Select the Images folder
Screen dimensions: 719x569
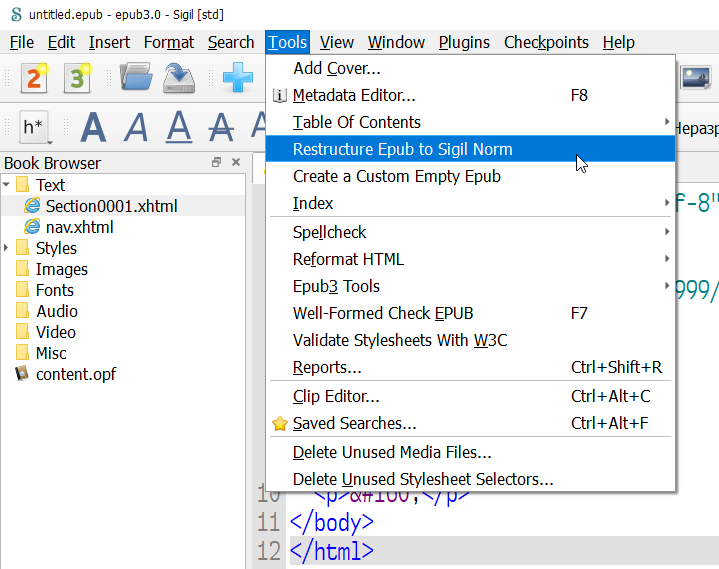click(61, 269)
